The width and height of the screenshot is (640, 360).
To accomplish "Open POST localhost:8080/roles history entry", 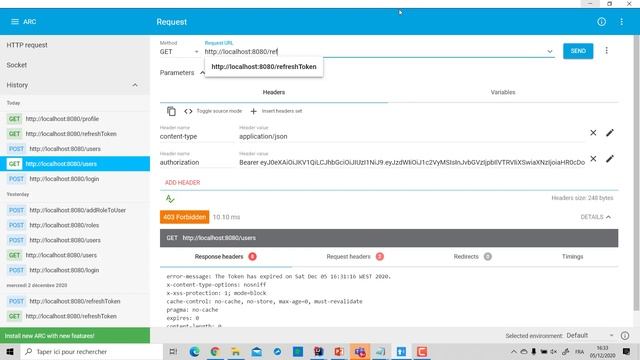I will [x=75, y=225].
